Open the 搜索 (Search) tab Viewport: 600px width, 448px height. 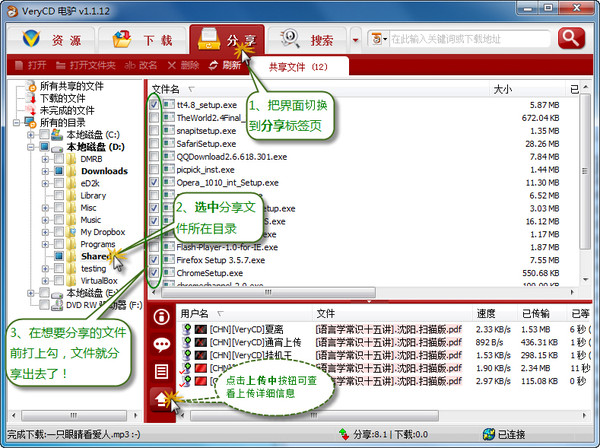coord(307,39)
